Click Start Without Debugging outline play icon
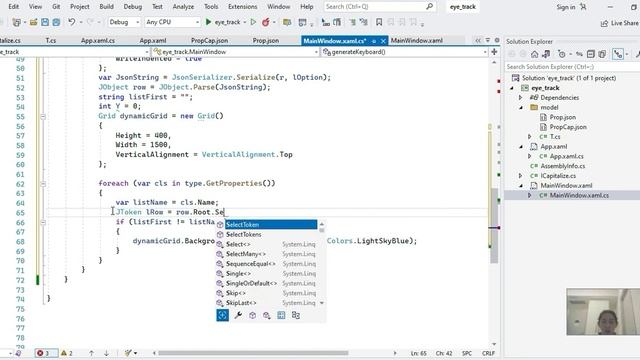The image size is (640, 360). pos(253,22)
